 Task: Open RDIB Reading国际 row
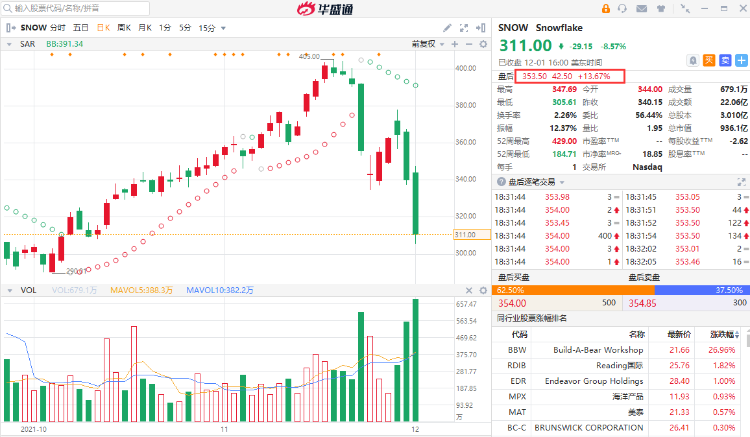(x=618, y=365)
